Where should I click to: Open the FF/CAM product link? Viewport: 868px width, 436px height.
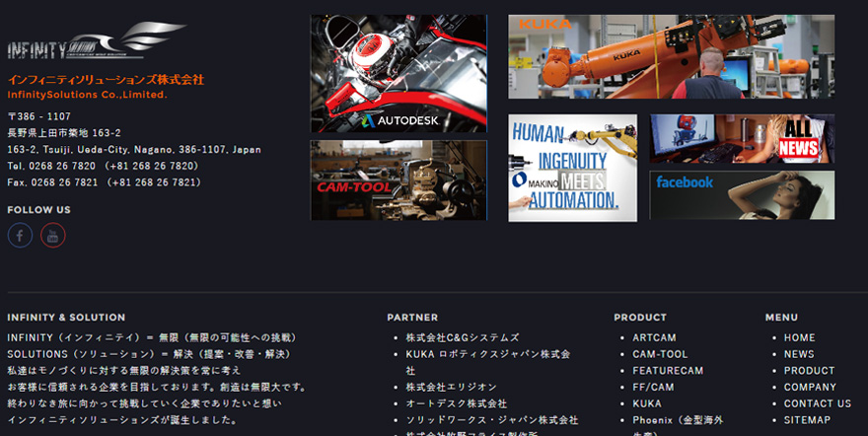(653, 388)
